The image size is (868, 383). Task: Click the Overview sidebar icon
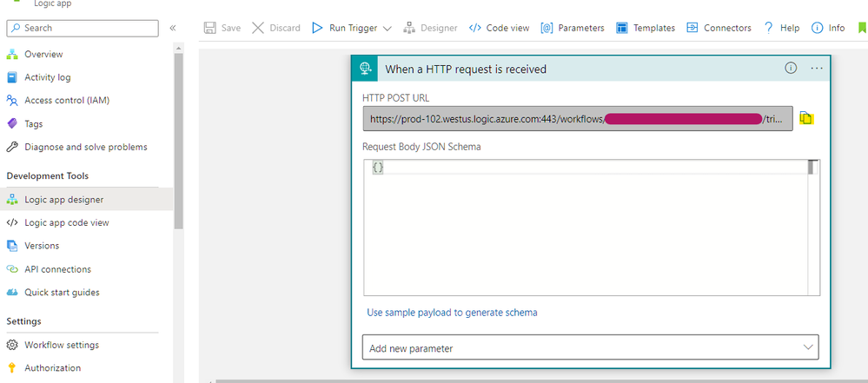pos(12,54)
